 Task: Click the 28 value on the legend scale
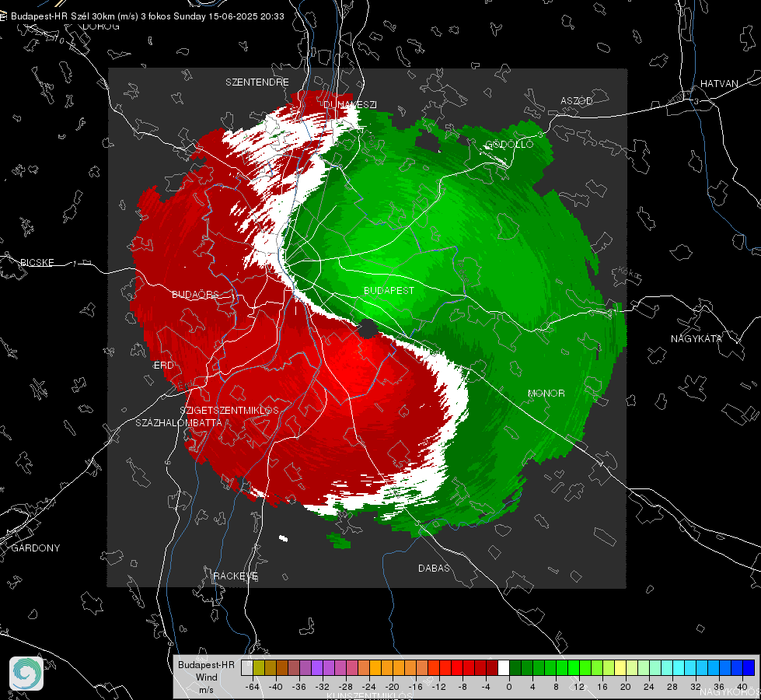tap(672, 687)
